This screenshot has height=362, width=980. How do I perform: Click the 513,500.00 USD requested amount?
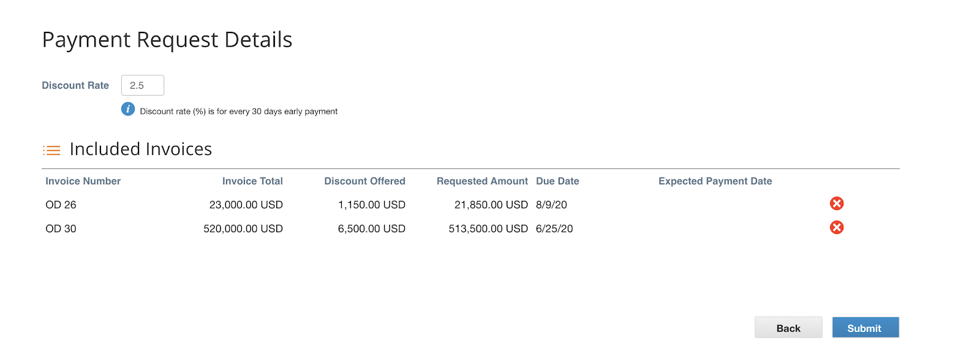488,228
